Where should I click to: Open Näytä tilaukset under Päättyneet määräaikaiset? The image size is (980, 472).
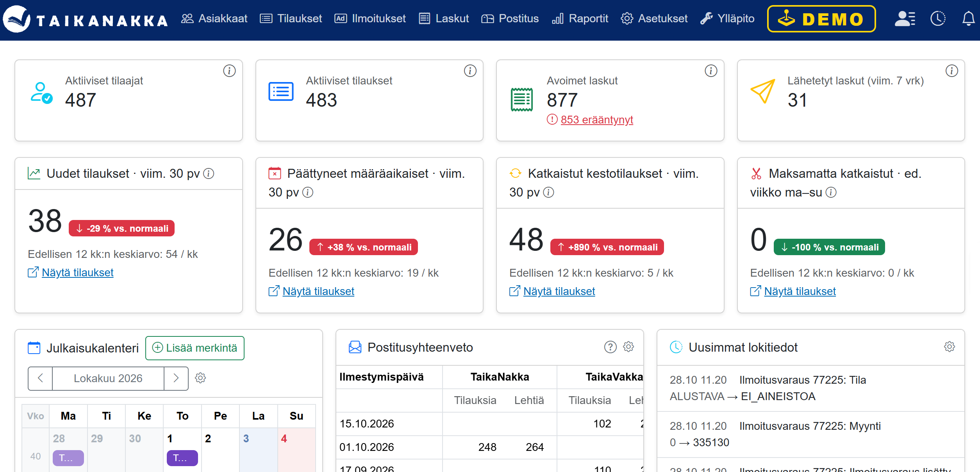pyautogui.click(x=318, y=291)
